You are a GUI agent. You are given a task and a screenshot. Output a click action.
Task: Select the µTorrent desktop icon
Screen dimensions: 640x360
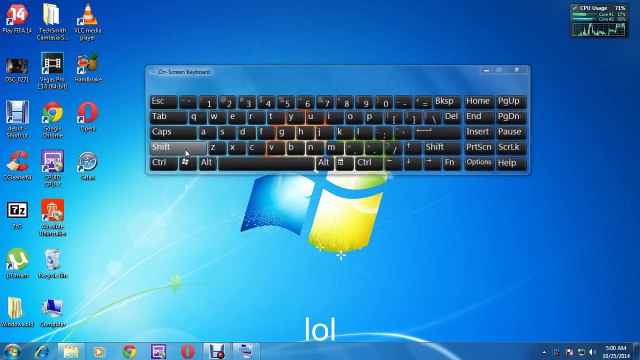pyautogui.click(x=17, y=263)
